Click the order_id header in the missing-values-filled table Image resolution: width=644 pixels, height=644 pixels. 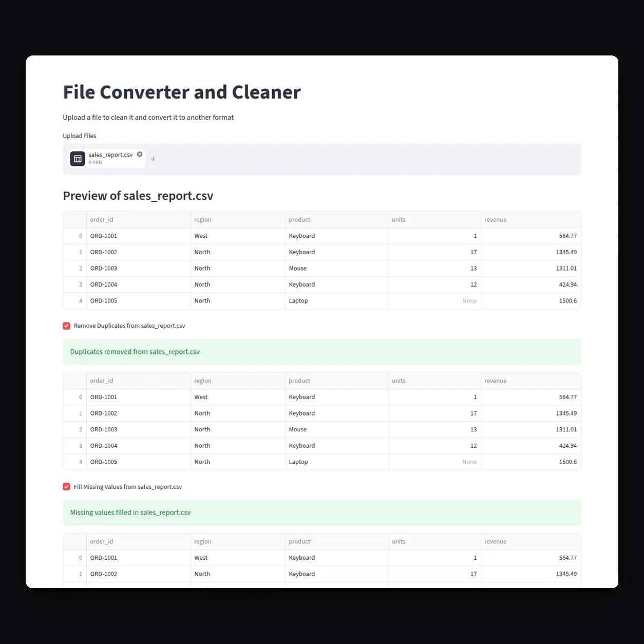pos(138,542)
